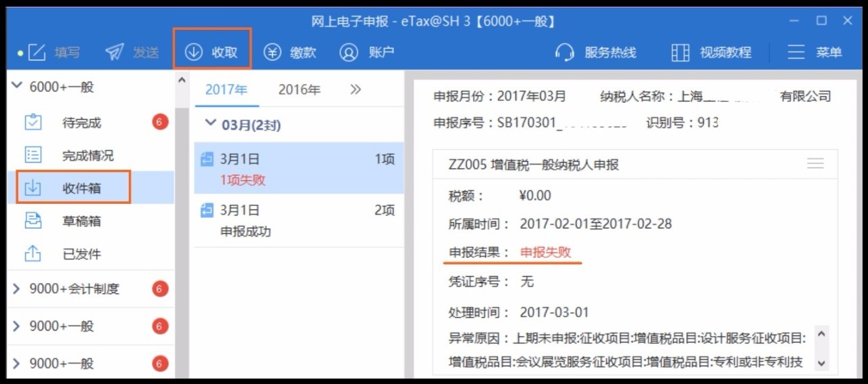Click 申报月份：2017年03月 text
The image size is (868, 384).
(x=500, y=96)
